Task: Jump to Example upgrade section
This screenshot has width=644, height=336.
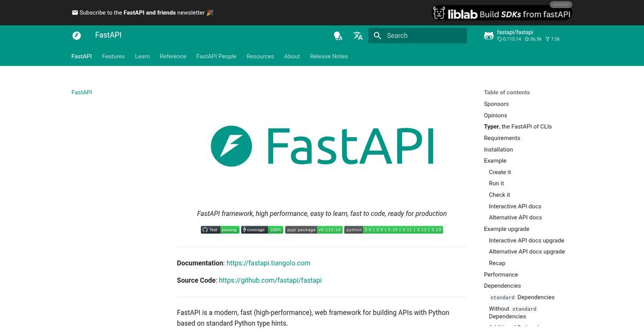Action: click(507, 229)
